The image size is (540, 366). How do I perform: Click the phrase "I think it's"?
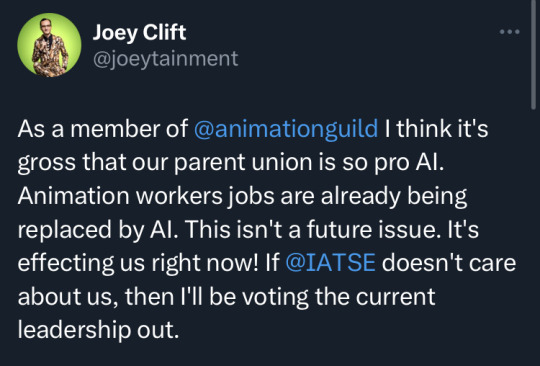pyautogui.click(x=437, y=129)
